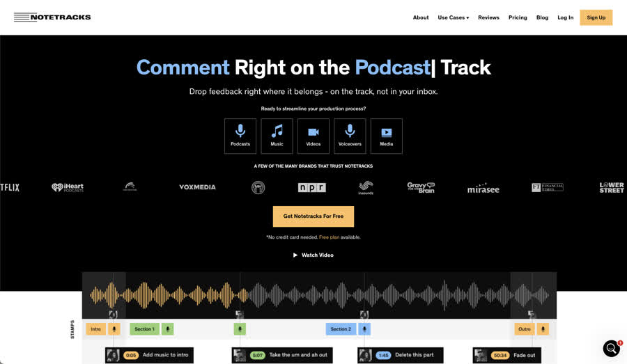The width and height of the screenshot is (627, 364).
Task: Click Get Notetracks For Free
Action: point(313,216)
